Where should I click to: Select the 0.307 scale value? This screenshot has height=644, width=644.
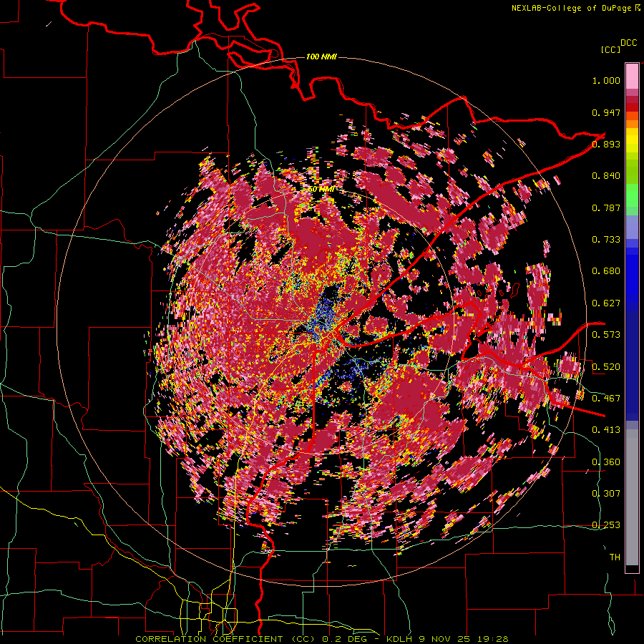606,493
